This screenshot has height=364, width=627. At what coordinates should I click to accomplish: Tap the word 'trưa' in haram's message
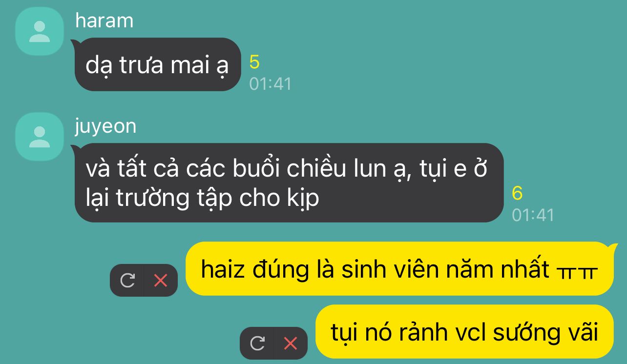(142, 65)
